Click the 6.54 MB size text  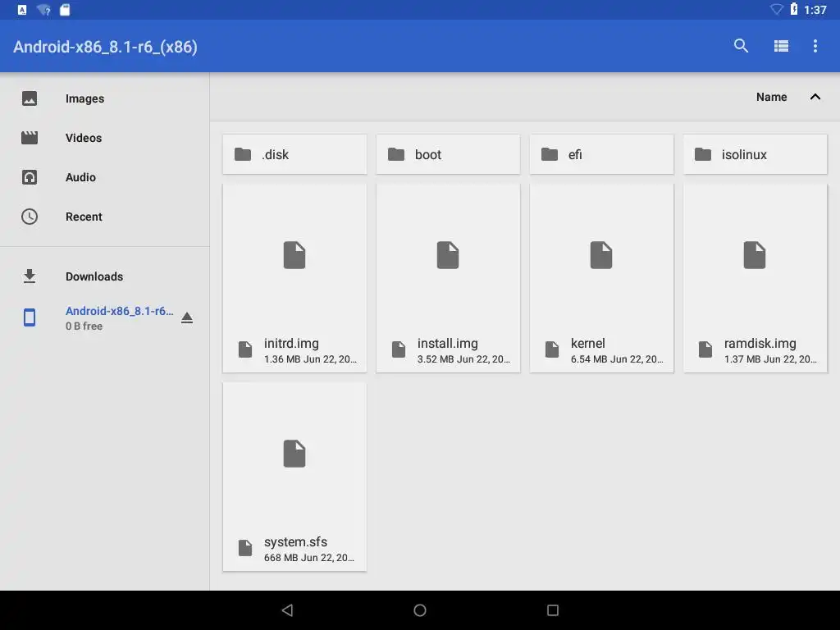589,359
